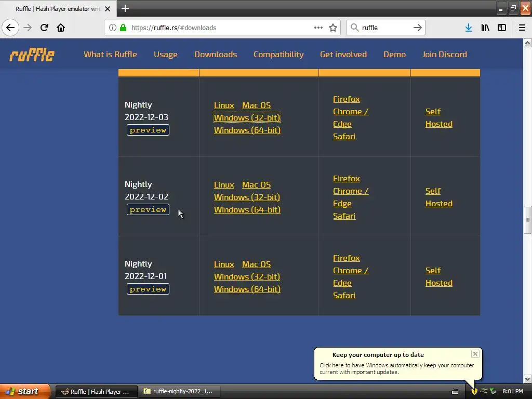Open the Compatibility nav item

pyautogui.click(x=278, y=55)
